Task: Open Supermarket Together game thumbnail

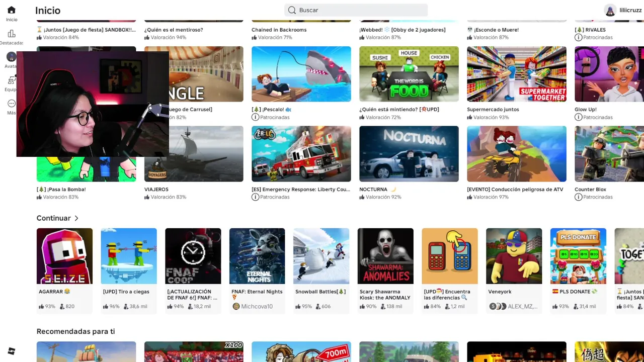Action: tap(517, 74)
